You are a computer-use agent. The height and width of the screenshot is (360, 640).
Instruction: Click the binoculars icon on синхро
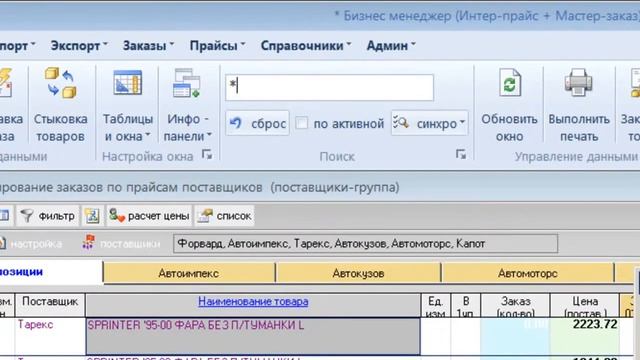pyautogui.click(x=401, y=122)
